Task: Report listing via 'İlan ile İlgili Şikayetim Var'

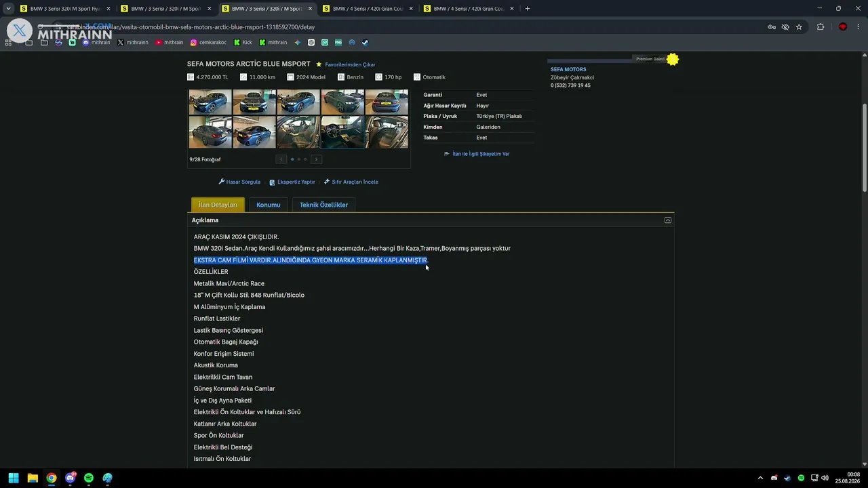Action: [x=477, y=154]
